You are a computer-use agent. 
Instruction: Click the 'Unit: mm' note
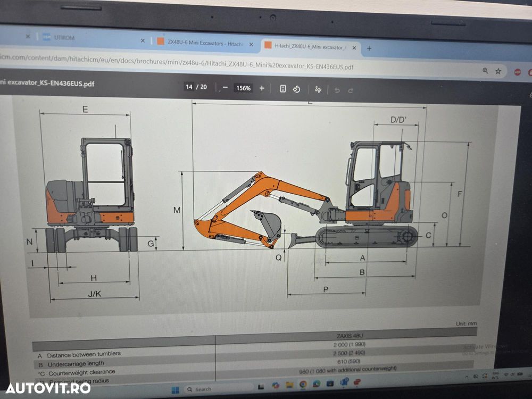pos(467,323)
